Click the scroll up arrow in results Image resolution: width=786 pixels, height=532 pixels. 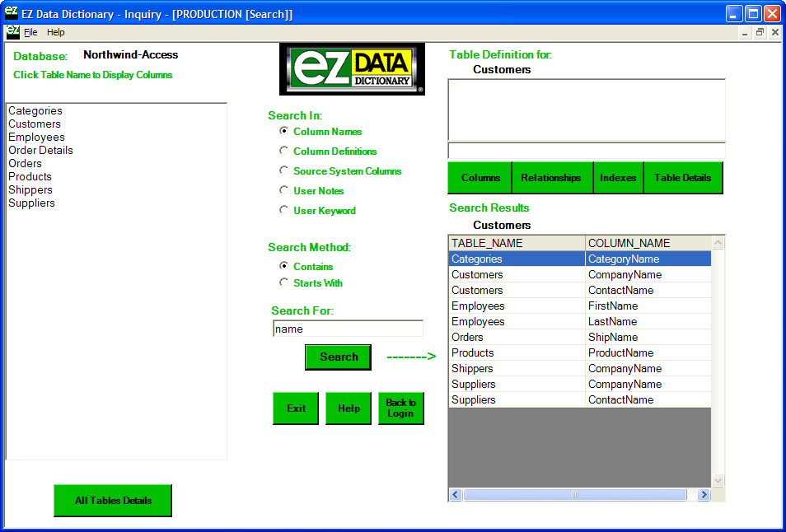pyautogui.click(x=718, y=243)
